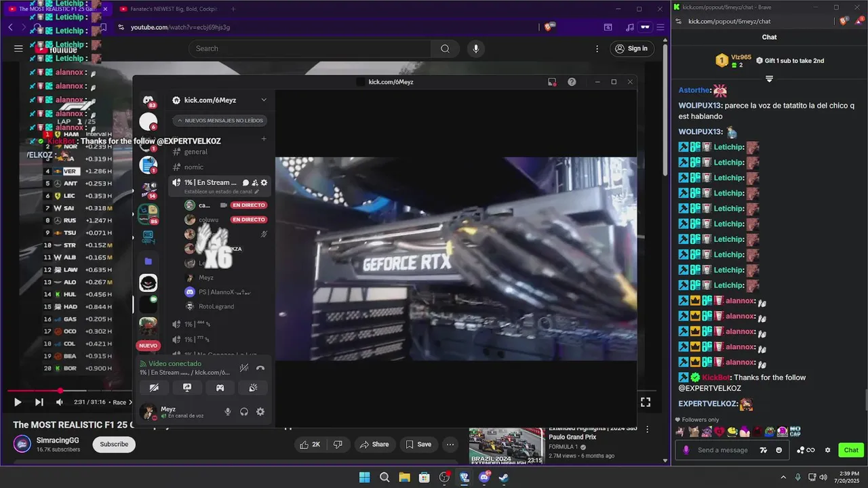
Task: Open Brave Shields lion icon
Action: pyautogui.click(x=549, y=27)
